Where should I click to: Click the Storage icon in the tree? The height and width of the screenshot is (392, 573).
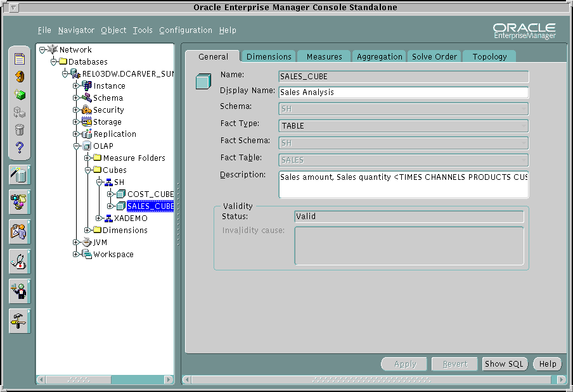[x=87, y=122]
